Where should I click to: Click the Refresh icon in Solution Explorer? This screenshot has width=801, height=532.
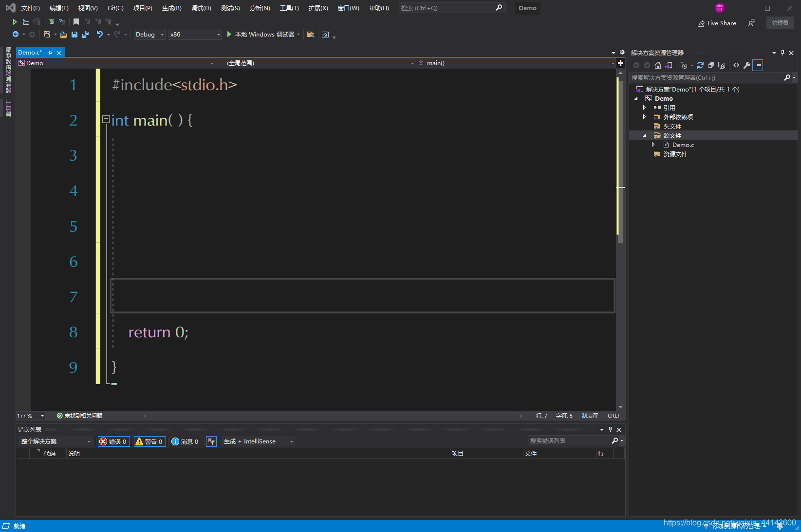pyautogui.click(x=700, y=65)
